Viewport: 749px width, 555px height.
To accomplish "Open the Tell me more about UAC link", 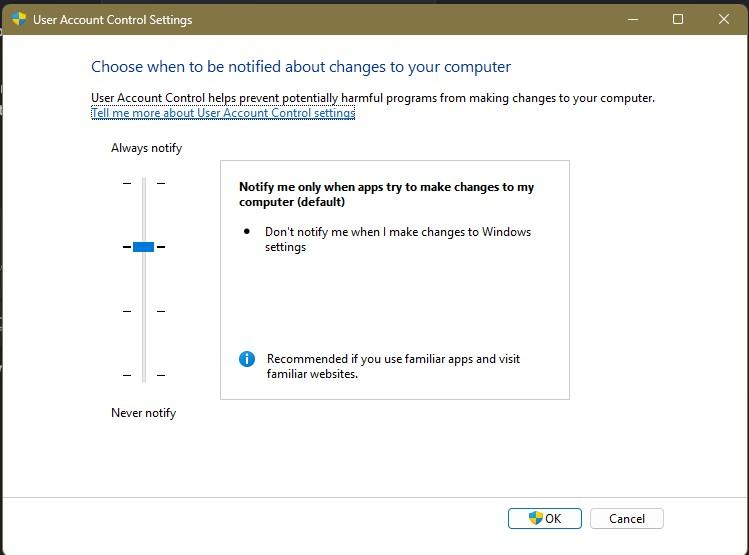I will 223,113.
